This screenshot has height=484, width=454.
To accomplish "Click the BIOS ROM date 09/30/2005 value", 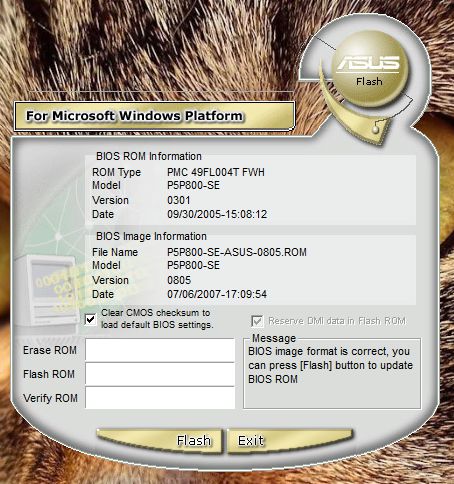I will [217, 214].
